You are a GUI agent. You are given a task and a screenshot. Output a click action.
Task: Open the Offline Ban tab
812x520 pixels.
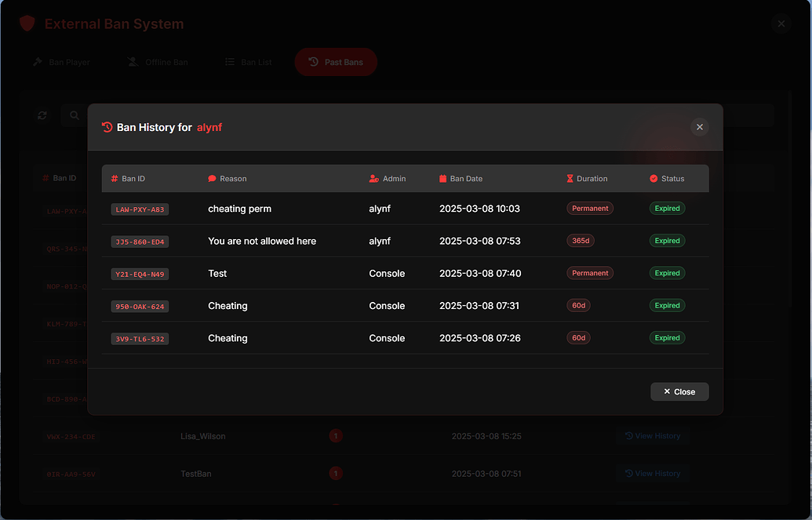click(x=157, y=62)
